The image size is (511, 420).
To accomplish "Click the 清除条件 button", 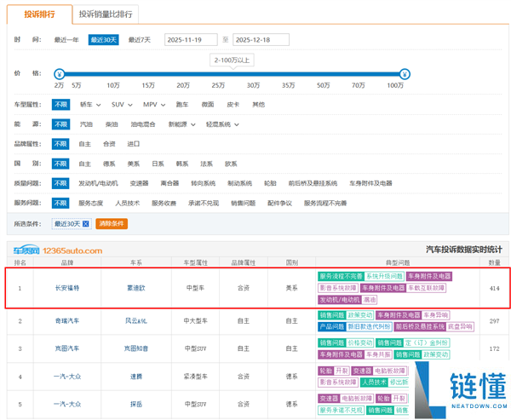I will click(112, 223).
